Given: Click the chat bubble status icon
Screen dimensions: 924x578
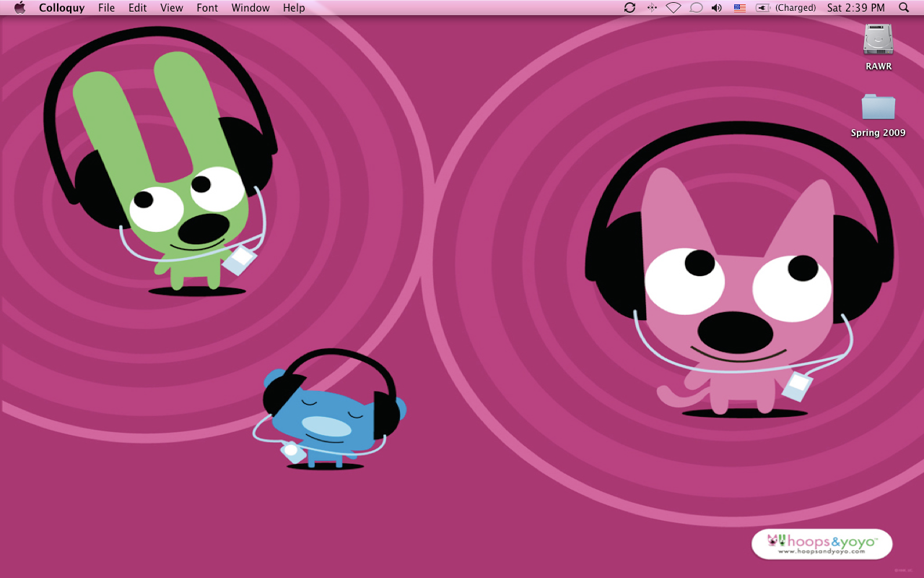Looking at the screenshot, I should point(696,8).
